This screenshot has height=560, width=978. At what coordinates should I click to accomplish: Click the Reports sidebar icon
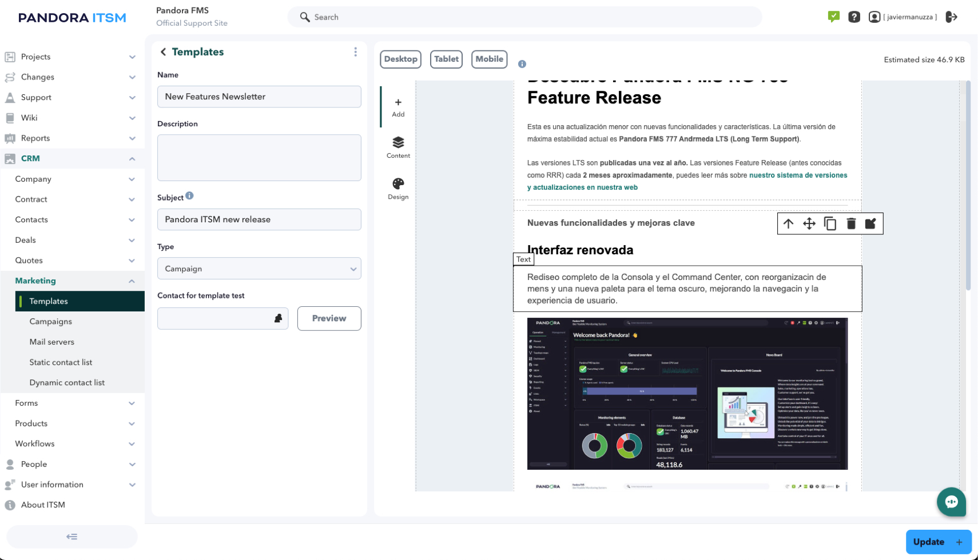tap(10, 138)
